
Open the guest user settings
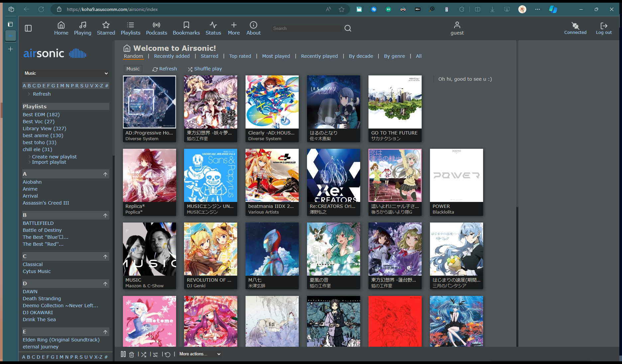pyautogui.click(x=457, y=28)
